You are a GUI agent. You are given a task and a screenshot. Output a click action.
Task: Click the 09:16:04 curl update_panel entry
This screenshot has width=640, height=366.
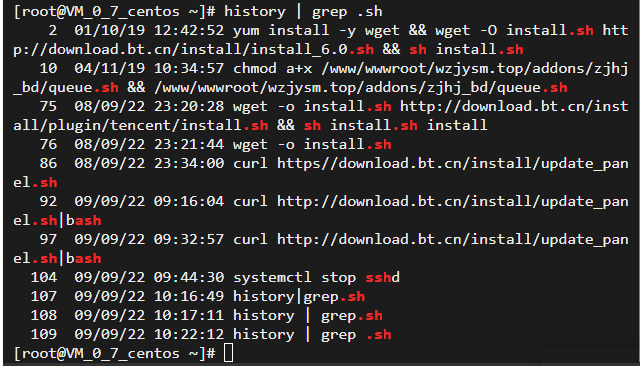coord(320,211)
